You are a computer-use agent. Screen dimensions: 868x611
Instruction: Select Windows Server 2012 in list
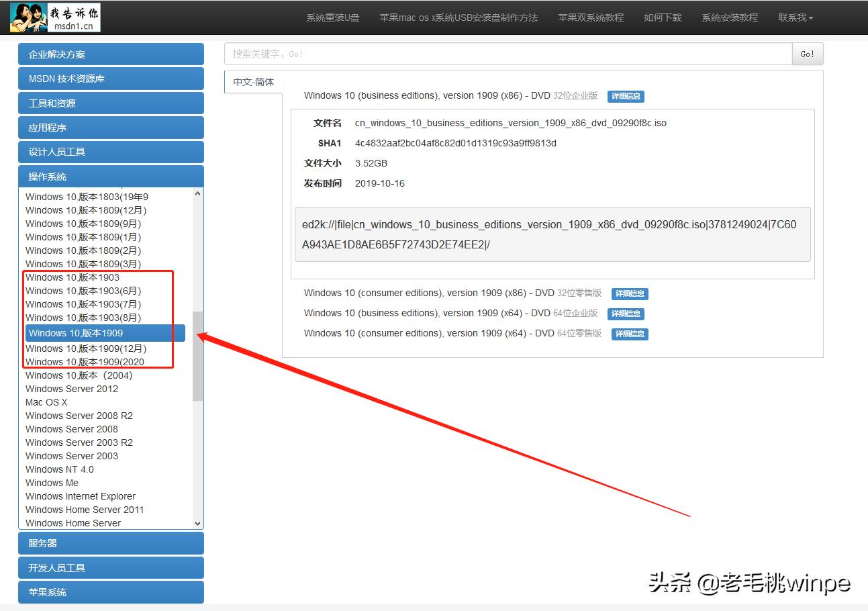tap(72, 389)
